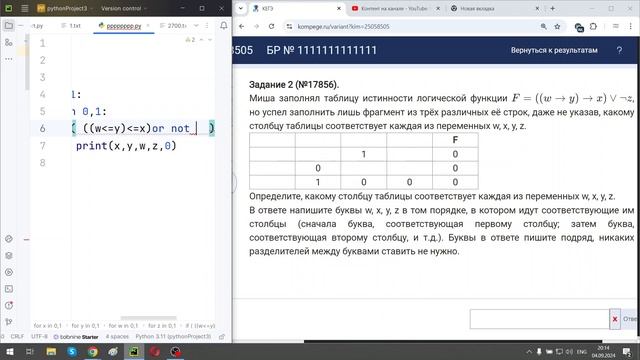Show hidden editor tabs dropdown chevron
This screenshot has width=640, height=360.
pos(196,26)
